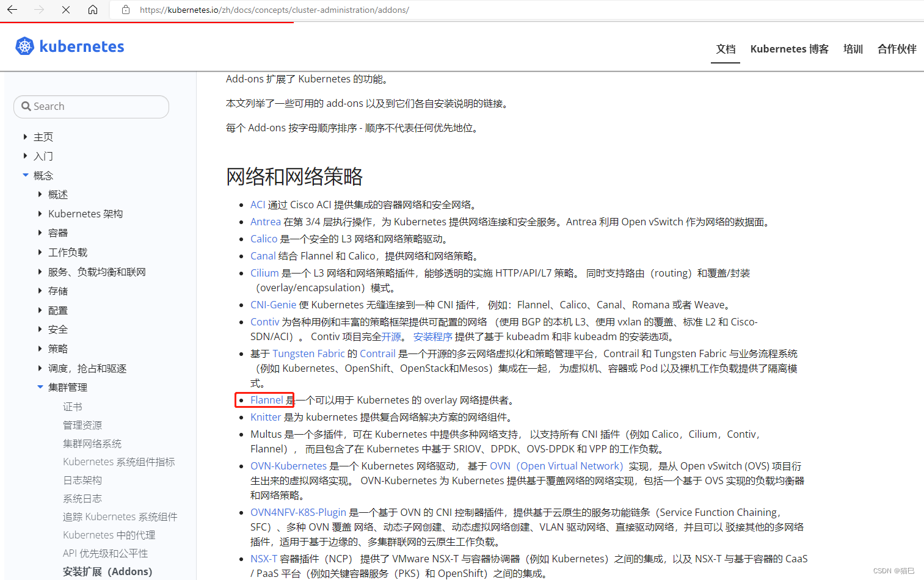Open the Calico link

tap(263, 238)
